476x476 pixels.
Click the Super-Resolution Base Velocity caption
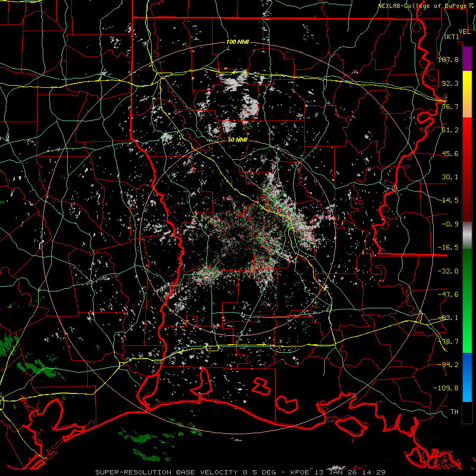click(x=241, y=472)
